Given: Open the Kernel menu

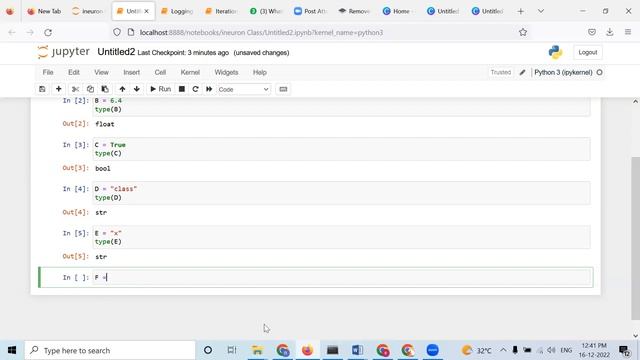Looking at the screenshot, I should (190, 72).
